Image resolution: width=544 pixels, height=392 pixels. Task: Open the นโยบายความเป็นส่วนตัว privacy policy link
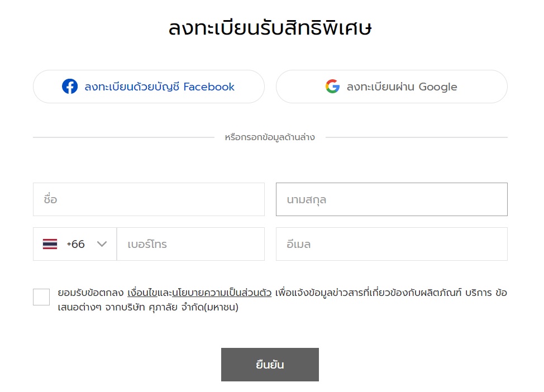222,293
